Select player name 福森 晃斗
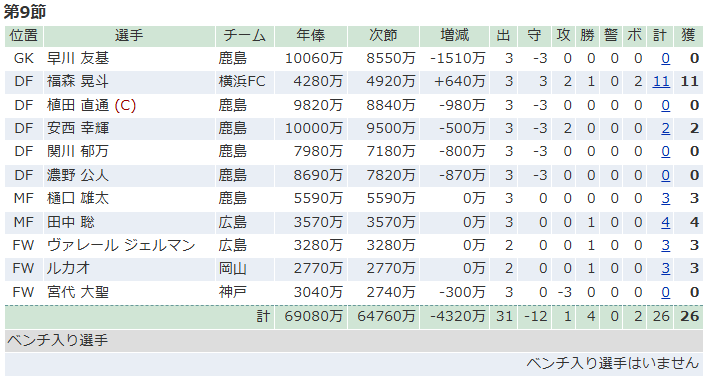This screenshot has height=379, width=705. (x=78, y=81)
